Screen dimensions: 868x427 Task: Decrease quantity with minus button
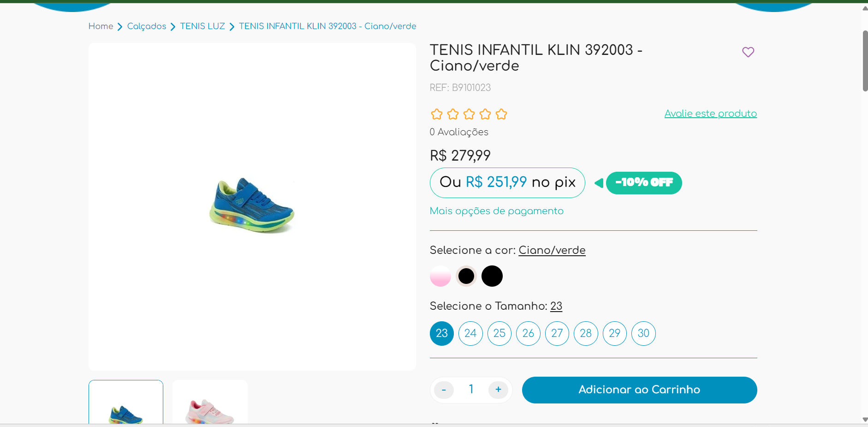(x=444, y=390)
